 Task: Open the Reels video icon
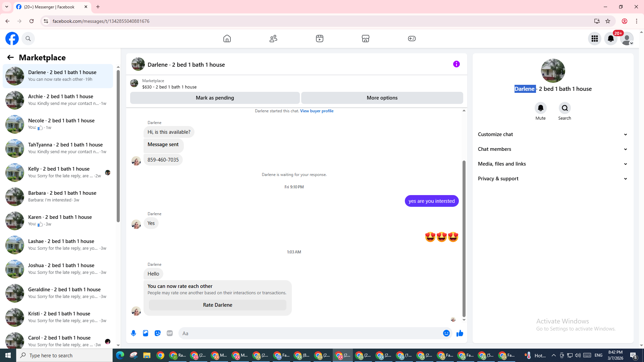[x=320, y=39]
